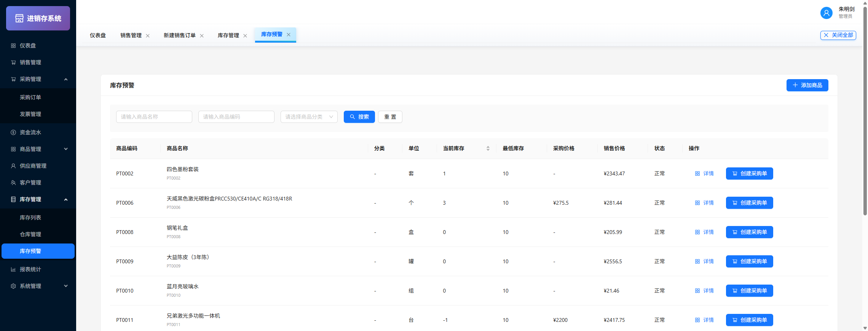The image size is (868, 331).
Task: Close the 库存管理 tab
Action: 245,36
